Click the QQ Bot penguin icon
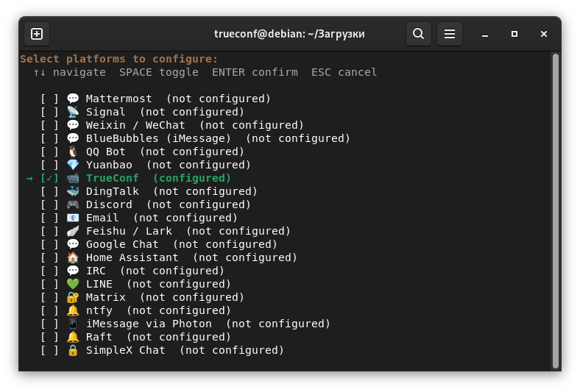The image size is (580, 392). (x=73, y=152)
